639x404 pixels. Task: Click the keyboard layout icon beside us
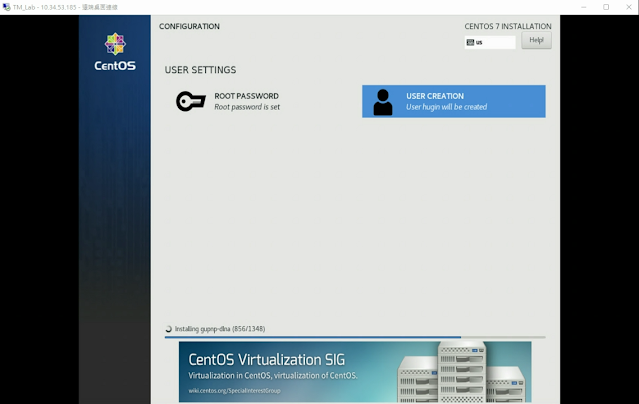(470, 42)
